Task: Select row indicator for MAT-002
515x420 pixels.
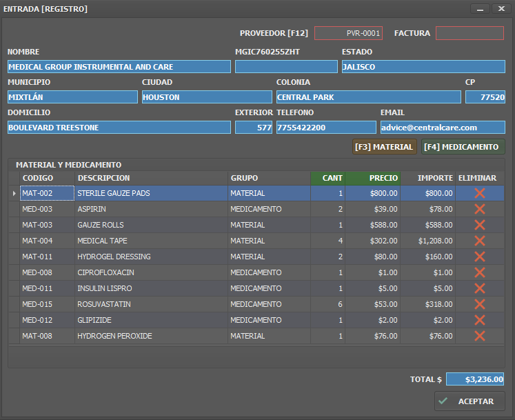Action: point(14,193)
